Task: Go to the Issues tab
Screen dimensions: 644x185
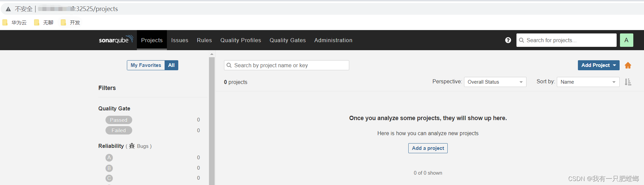Action: coord(180,40)
